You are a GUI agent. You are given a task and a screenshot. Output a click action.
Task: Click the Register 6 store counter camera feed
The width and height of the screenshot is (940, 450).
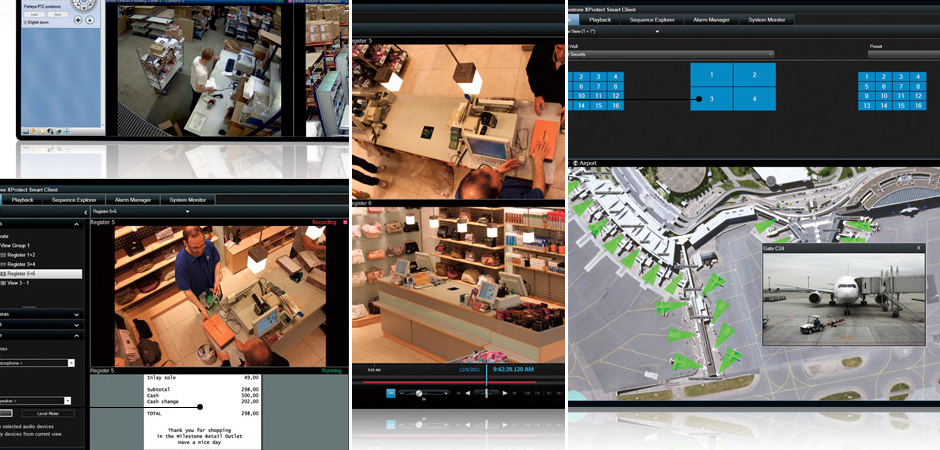pyautogui.click(x=458, y=285)
